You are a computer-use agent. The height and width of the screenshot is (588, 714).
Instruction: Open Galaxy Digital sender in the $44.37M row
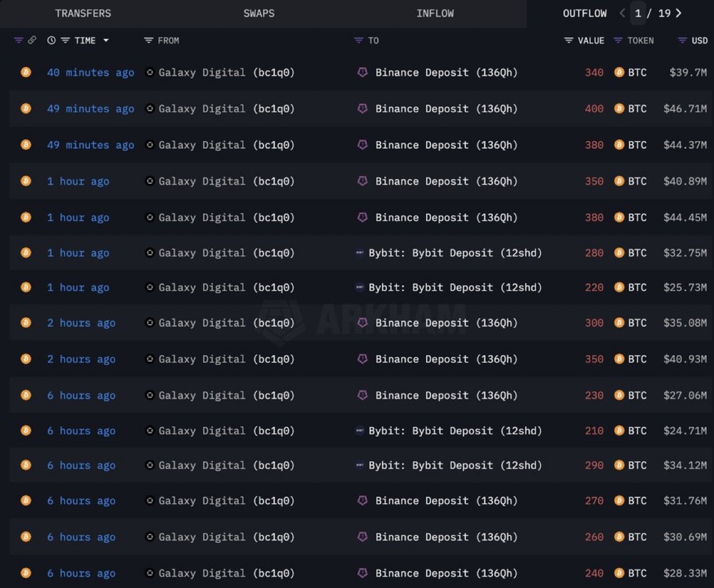click(227, 145)
